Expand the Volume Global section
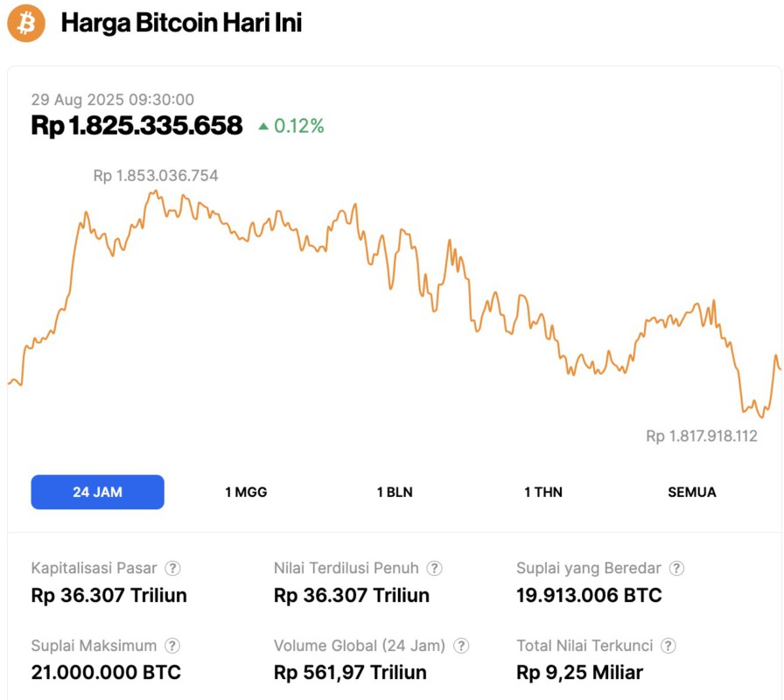The image size is (784, 700). (x=361, y=646)
